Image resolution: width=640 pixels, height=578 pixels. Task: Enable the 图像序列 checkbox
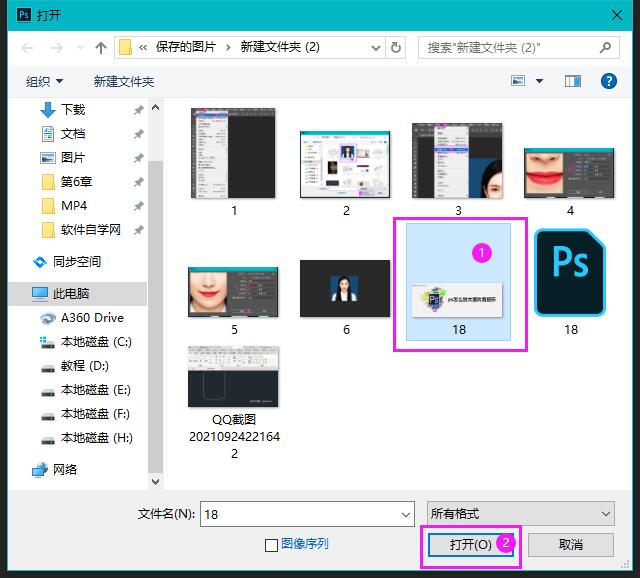[x=271, y=545]
